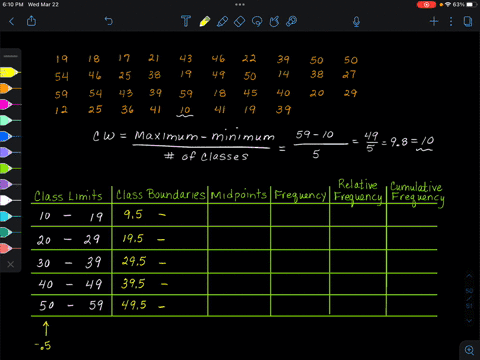
Task: Add a new page with plus icon
Action: click(x=434, y=22)
